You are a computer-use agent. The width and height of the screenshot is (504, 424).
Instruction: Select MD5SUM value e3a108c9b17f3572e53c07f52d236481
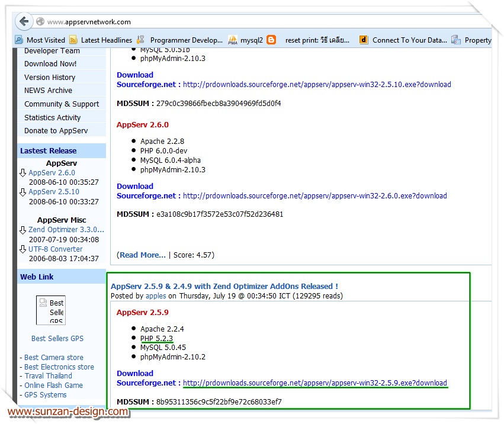click(x=220, y=214)
